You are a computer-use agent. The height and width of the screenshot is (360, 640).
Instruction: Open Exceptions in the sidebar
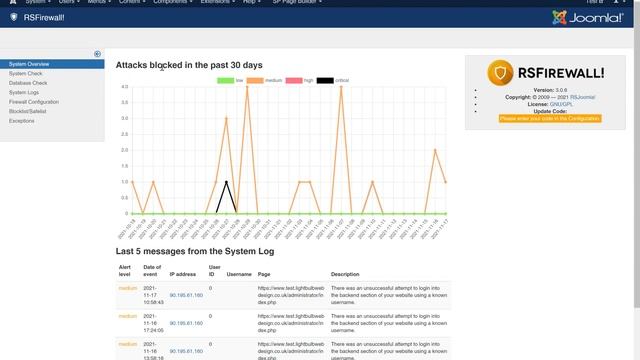click(22, 121)
